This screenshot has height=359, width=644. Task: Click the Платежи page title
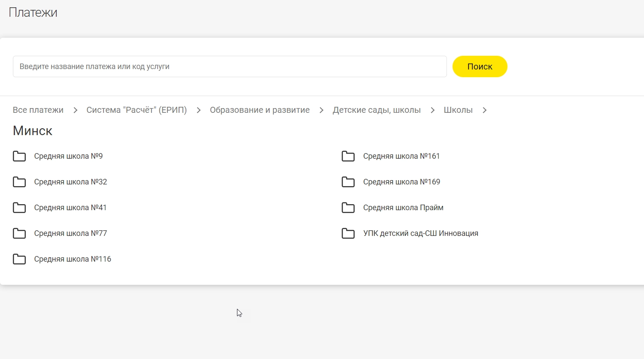coord(33,12)
